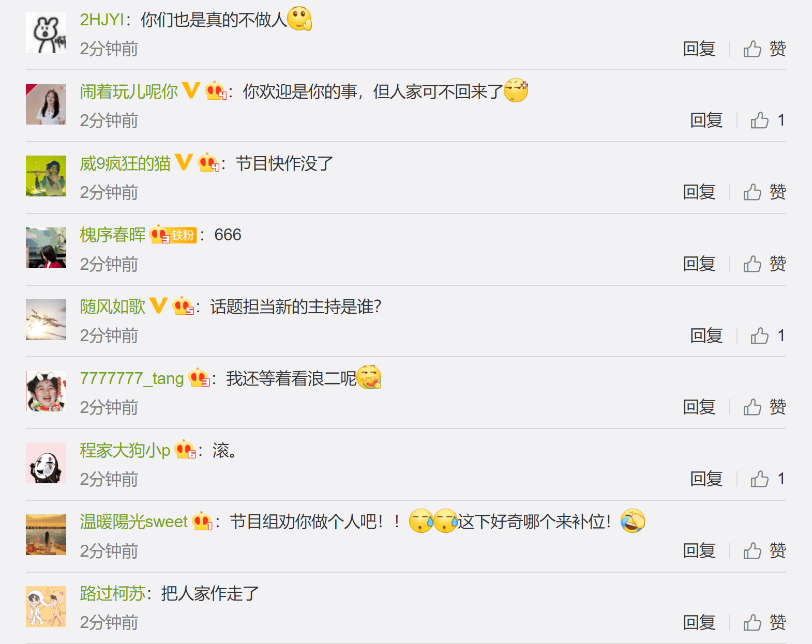Like the comment from 威9疯狂的猫
This screenshot has width=812, height=644.
point(764,192)
